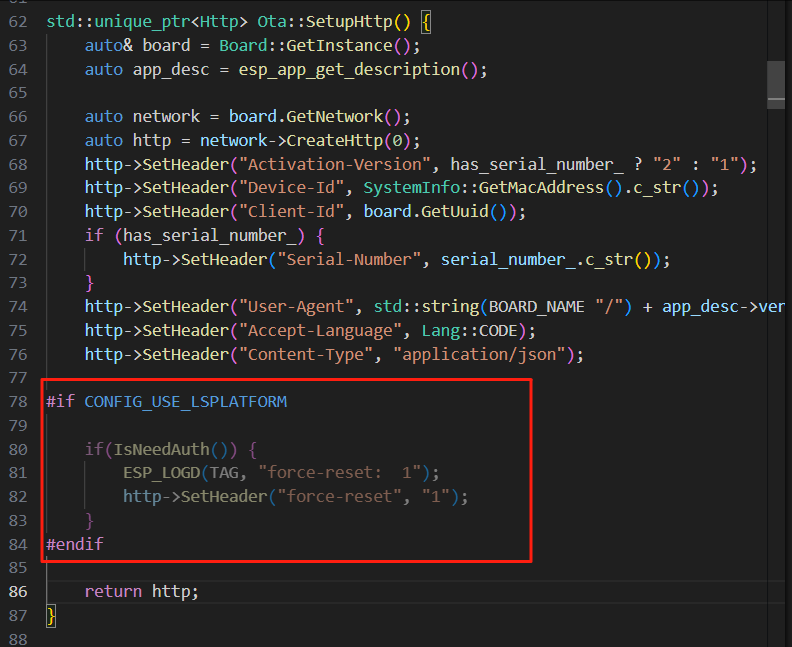Click the BOARD_NAME macro
This screenshot has height=647, width=792.
click(x=536, y=307)
